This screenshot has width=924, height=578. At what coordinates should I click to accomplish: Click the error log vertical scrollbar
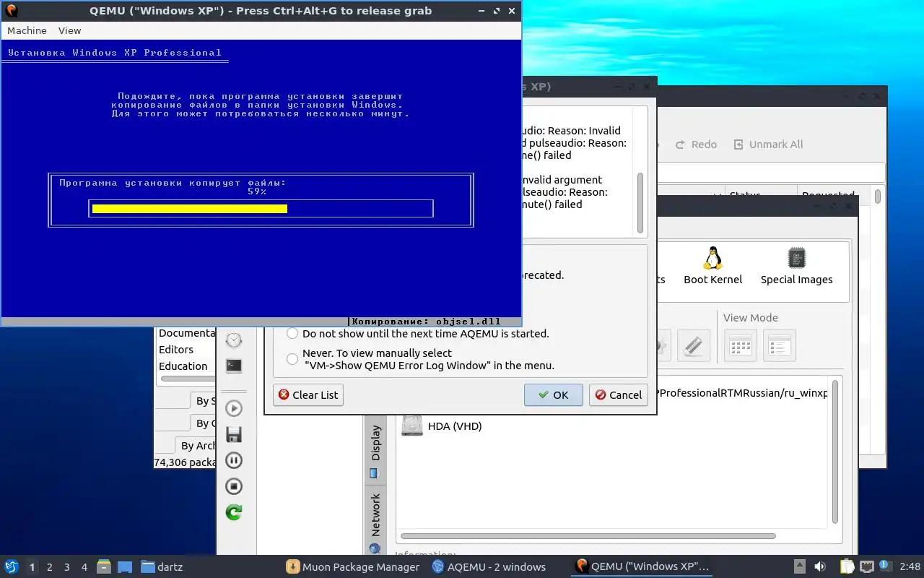pyautogui.click(x=640, y=202)
